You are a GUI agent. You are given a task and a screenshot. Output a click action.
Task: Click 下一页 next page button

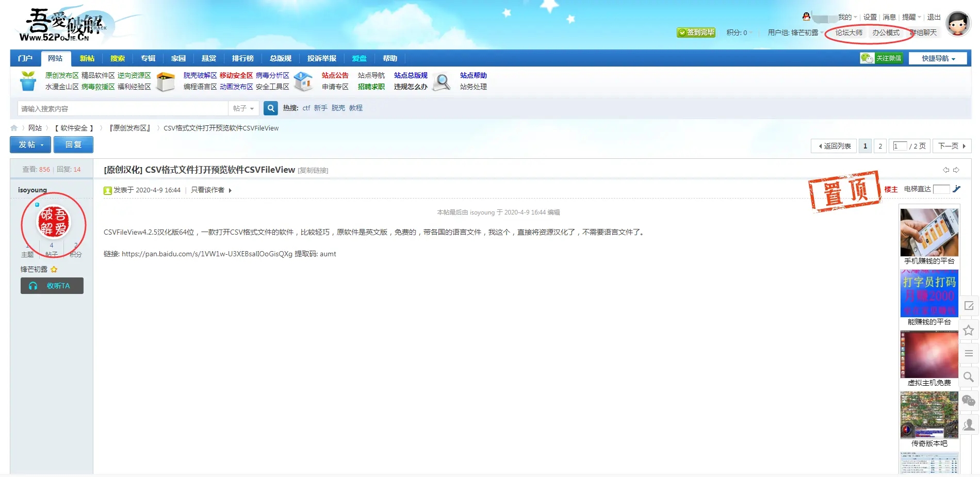coord(952,146)
